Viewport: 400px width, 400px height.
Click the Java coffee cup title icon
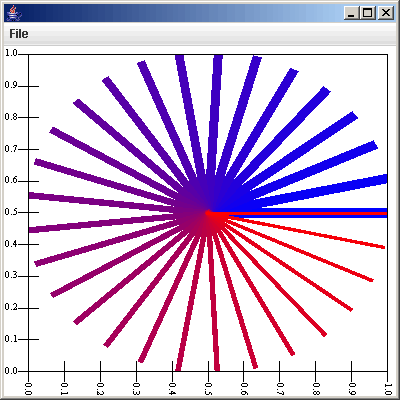[x=14, y=13]
